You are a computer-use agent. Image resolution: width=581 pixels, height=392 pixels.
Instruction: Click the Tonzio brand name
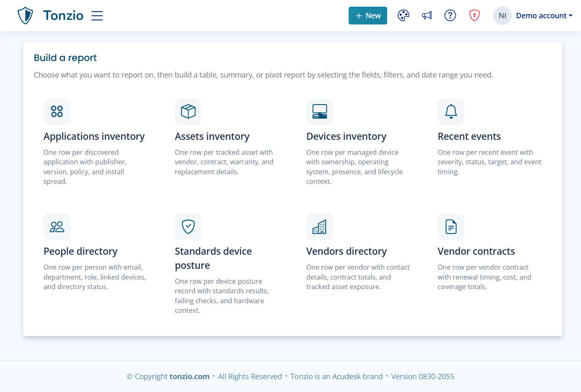pos(63,16)
